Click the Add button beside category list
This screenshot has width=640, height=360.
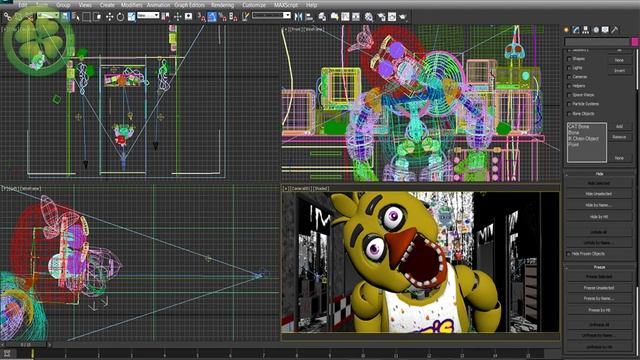click(x=619, y=127)
